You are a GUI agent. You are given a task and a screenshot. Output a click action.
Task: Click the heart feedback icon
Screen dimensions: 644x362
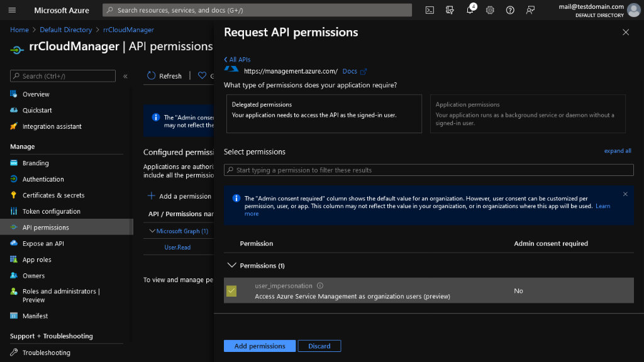pos(202,75)
